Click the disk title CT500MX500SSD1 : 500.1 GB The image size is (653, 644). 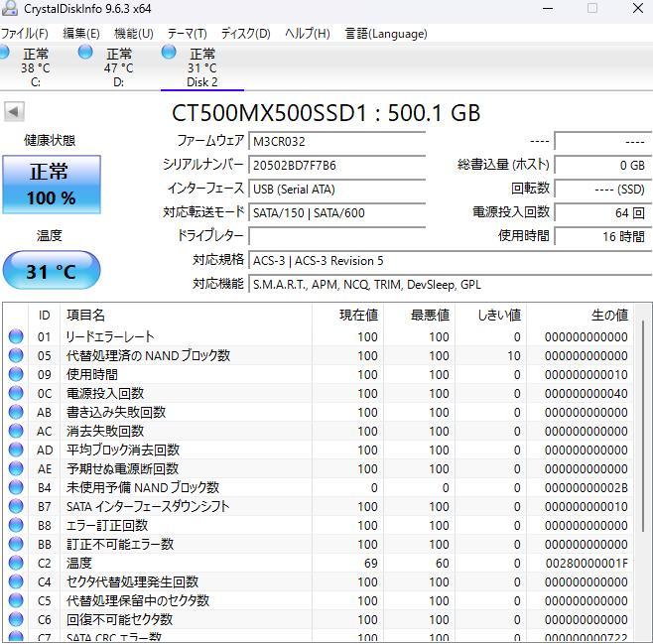(326, 113)
